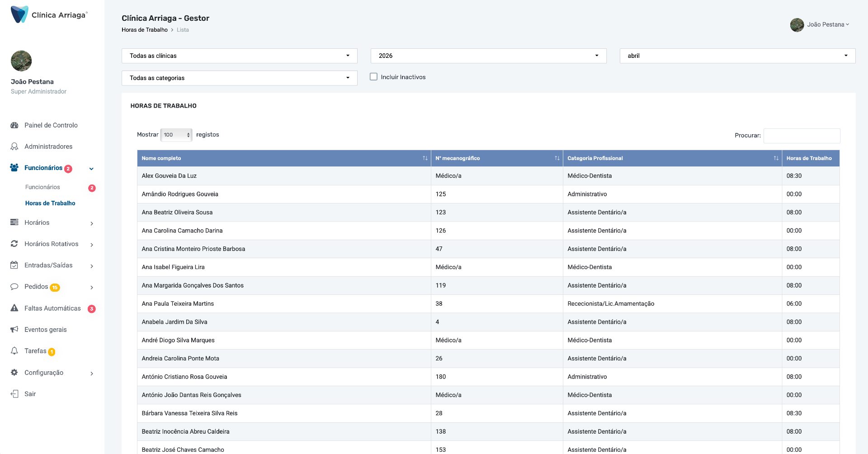Collapse the Funcionários menu chevron
The width and height of the screenshot is (868, 454).
point(91,169)
